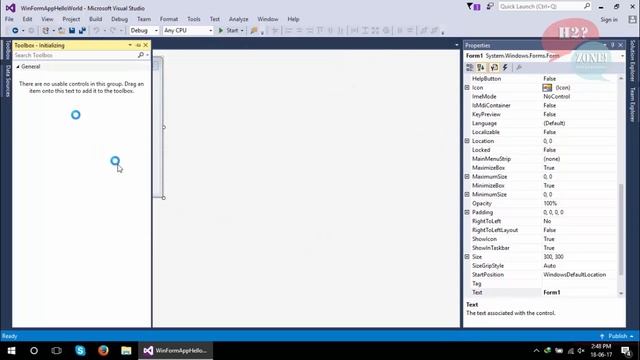The image size is (640, 360).
Task: Click the Open File toolbar icon
Action: (62, 31)
